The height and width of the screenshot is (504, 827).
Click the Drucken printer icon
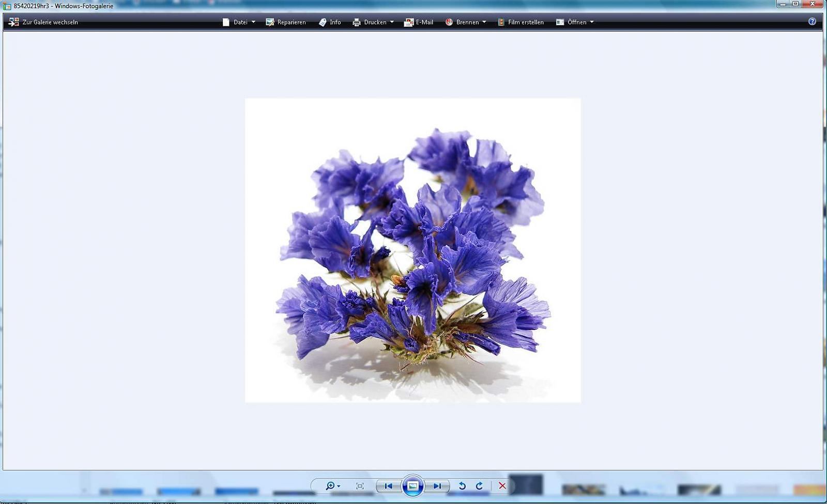[357, 22]
